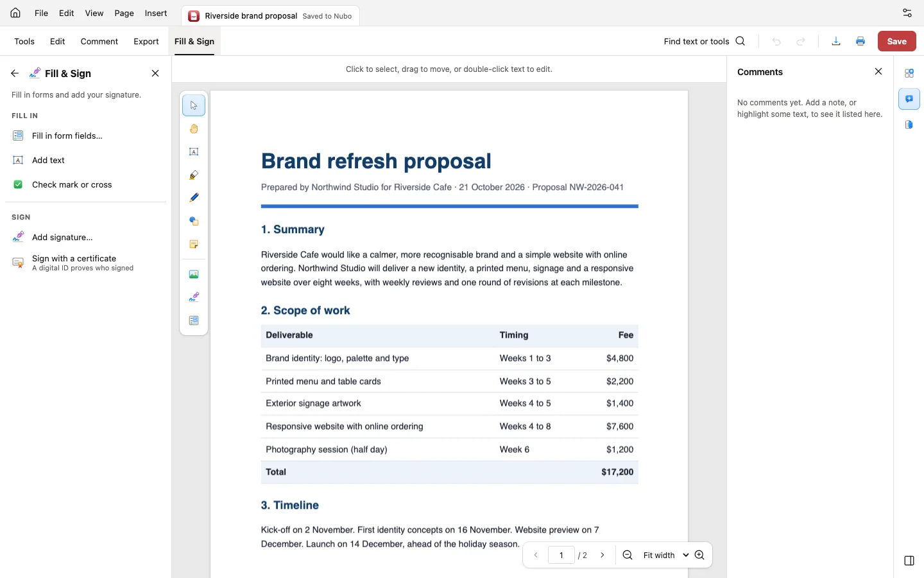Click the red Save button
924x578 pixels.
896,41
